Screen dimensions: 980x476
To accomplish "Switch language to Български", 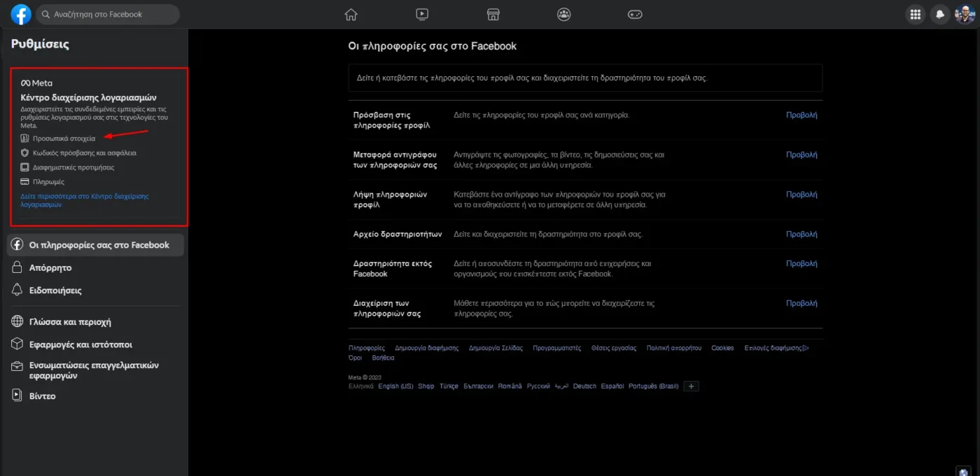I will click(x=478, y=386).
